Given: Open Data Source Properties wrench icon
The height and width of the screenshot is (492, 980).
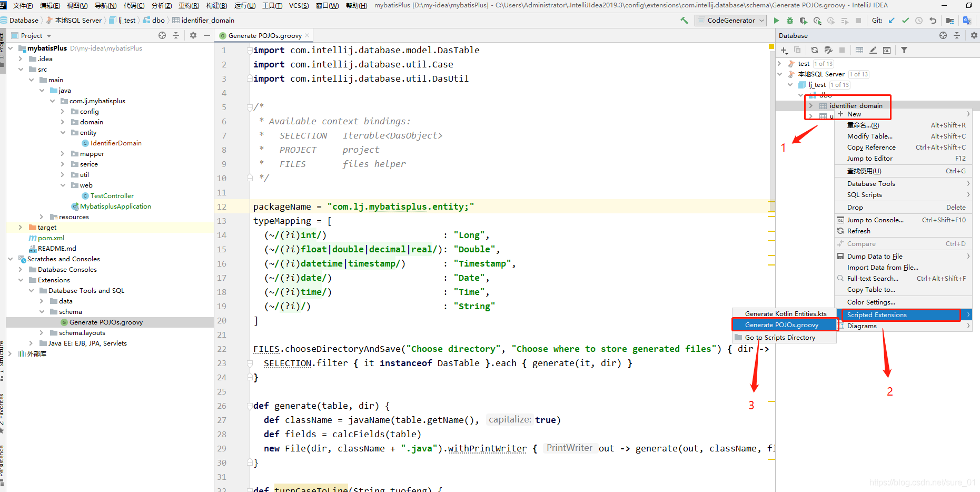Looking at the screenshot, I should click(828, 50).
